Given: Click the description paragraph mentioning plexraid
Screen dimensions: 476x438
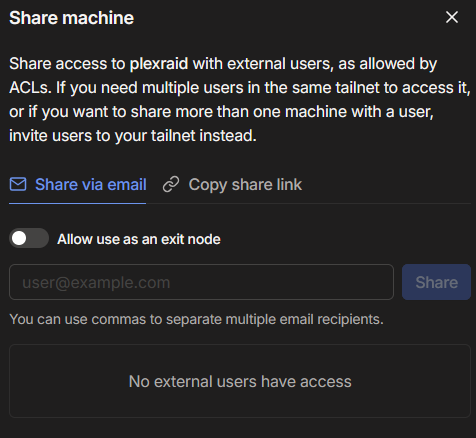Looking at the screenshot, I should [x=239, y=99].
